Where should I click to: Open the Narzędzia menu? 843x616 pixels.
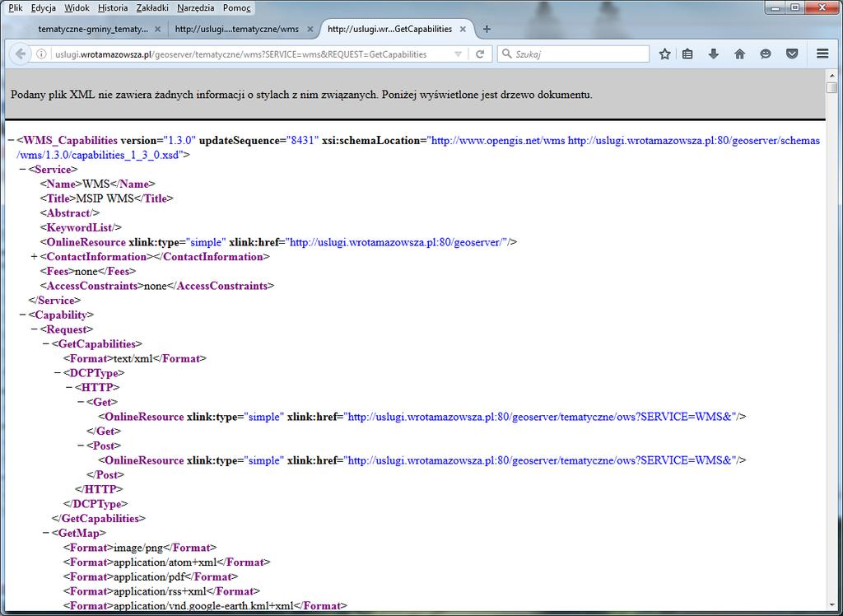196,8
